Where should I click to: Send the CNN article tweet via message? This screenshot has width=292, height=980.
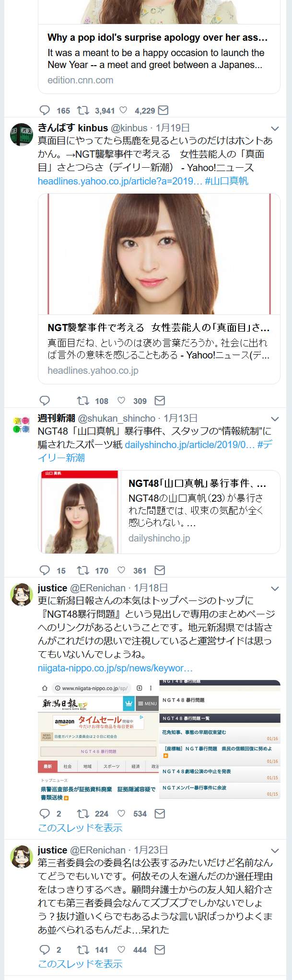click(x=163, y=110)
